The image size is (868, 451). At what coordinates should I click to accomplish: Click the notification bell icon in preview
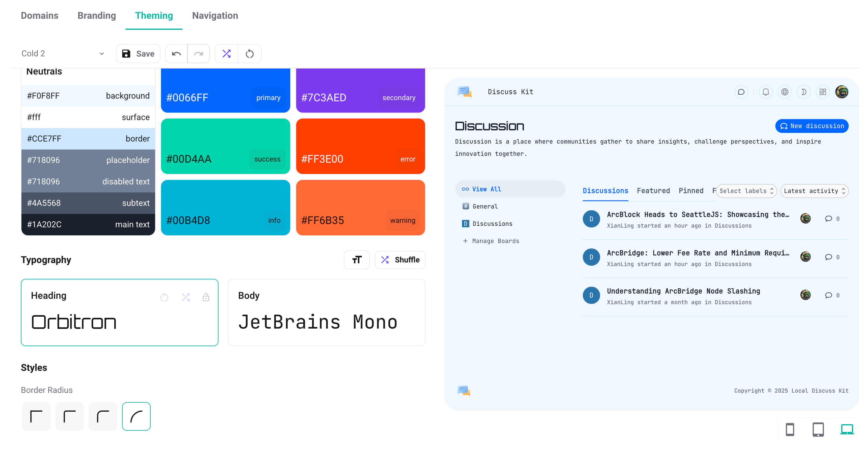coord(766,92)
